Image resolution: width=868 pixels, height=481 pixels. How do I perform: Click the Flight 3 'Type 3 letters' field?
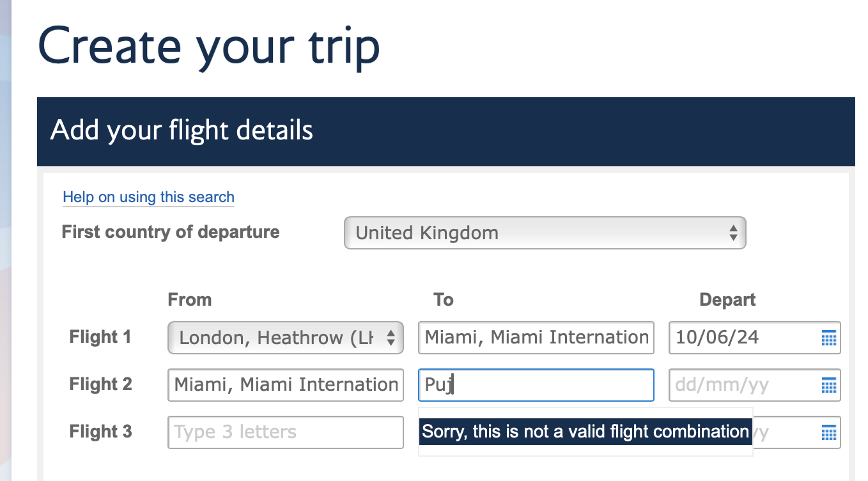[285, 432]
